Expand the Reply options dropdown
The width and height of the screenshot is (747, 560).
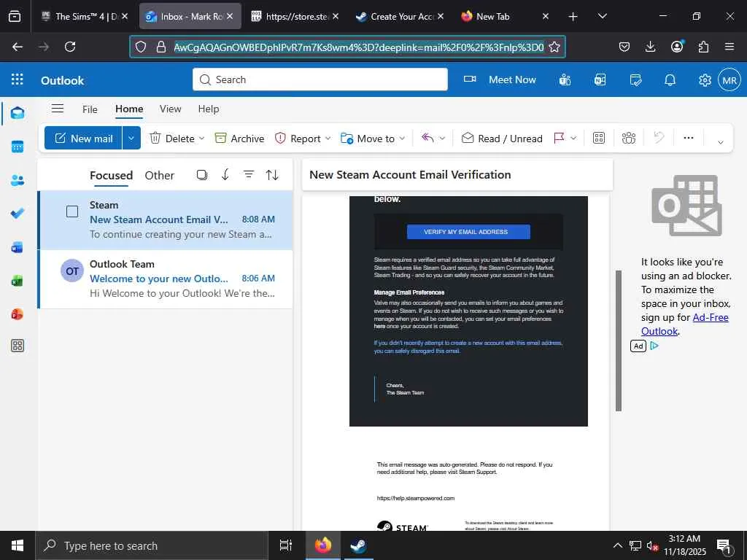(x=442, y=139)
